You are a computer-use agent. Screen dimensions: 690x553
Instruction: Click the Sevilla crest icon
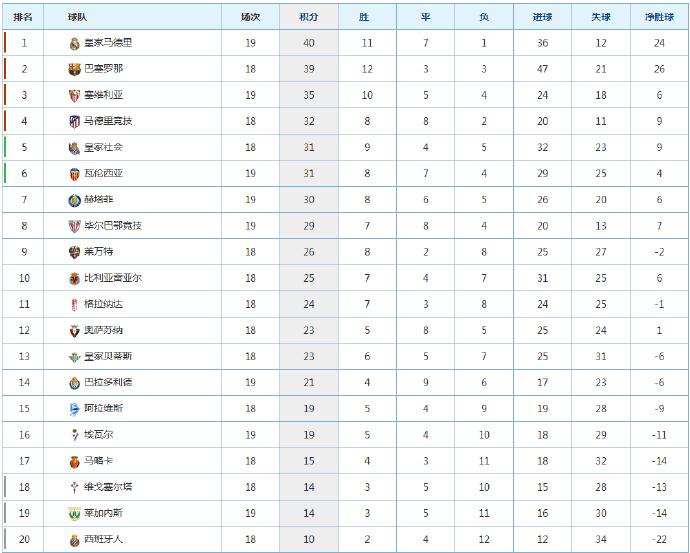pos(74,95)
